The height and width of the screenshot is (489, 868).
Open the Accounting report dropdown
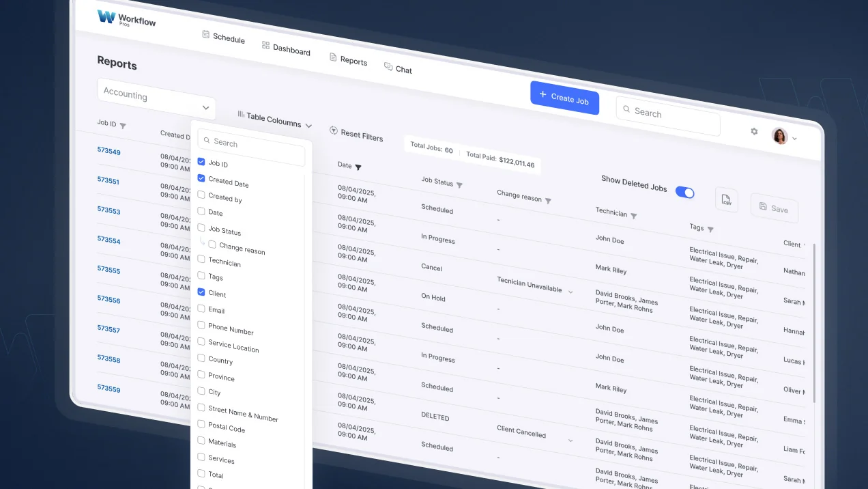156,100
